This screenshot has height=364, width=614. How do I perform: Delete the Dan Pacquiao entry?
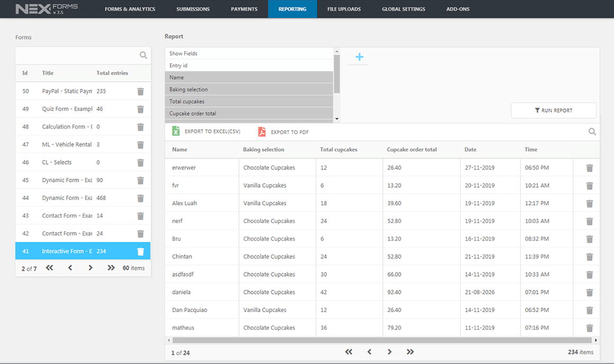pos(589,311)
